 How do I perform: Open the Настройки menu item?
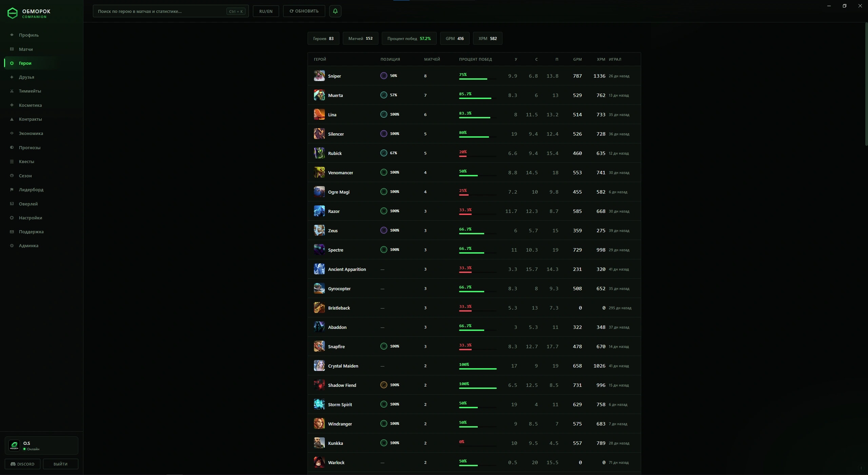coord(42,218)
